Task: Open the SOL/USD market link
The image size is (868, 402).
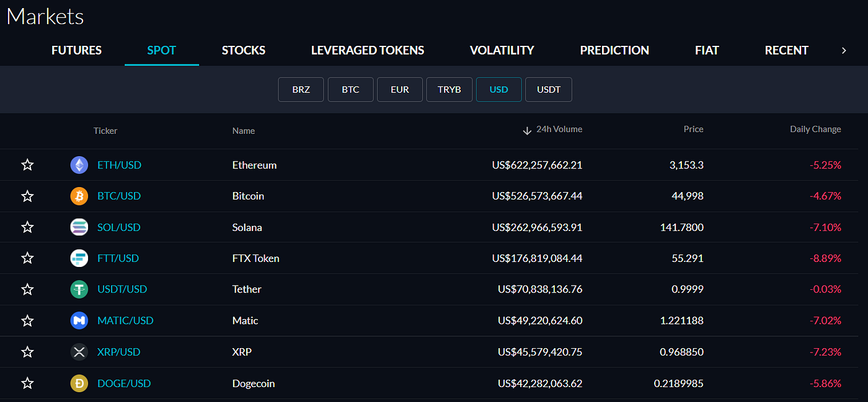Action: coord(119,227)
